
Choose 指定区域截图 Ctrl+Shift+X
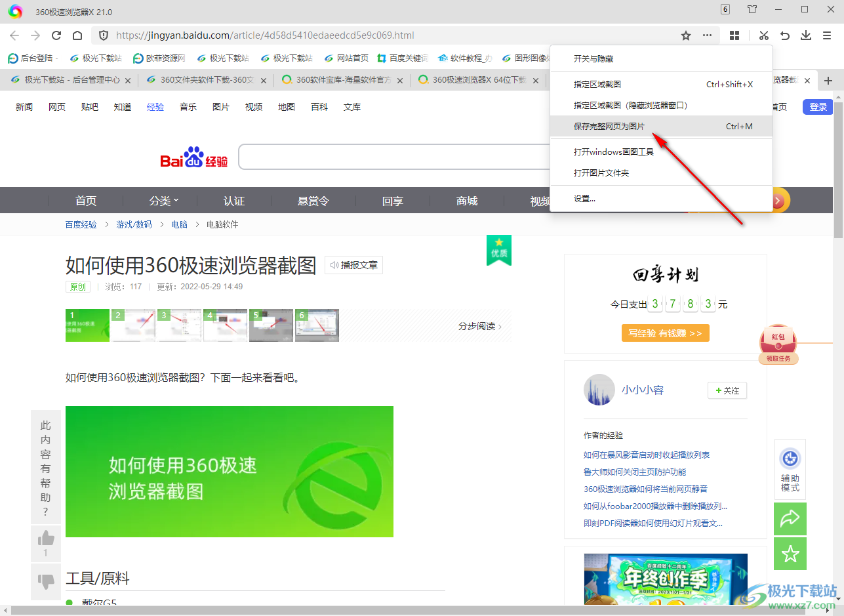pyautogui.click(x=661, y=85)
